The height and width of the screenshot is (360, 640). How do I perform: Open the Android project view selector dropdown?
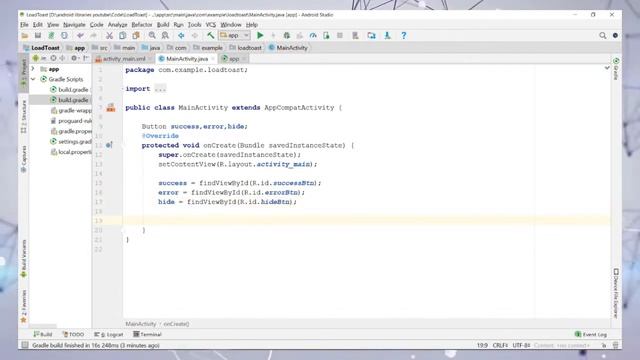(x=40, y=58)
